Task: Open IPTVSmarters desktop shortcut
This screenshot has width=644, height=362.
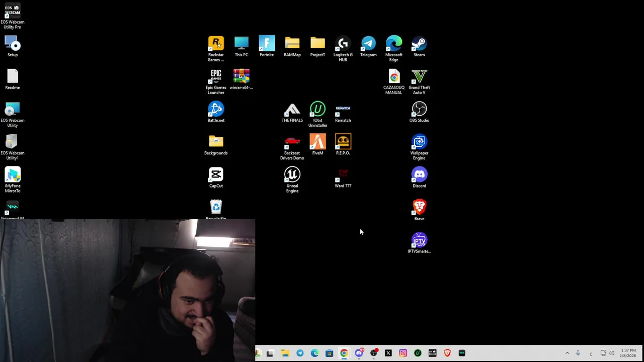Action: click(x=419, y=242)
